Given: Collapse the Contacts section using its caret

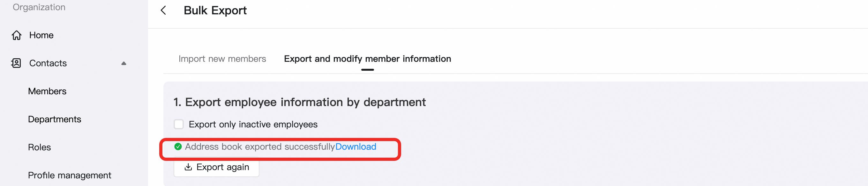Looking at the screenshot, I should point(124,63).
